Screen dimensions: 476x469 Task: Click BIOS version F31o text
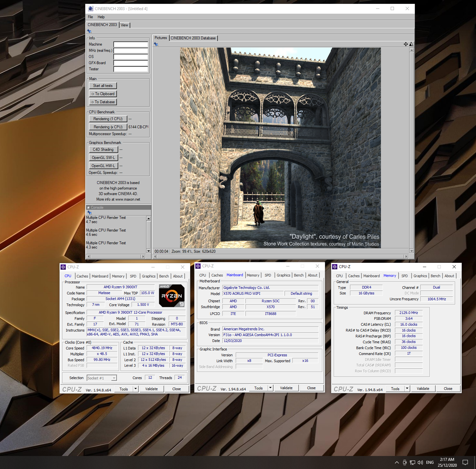coord(258,335)
